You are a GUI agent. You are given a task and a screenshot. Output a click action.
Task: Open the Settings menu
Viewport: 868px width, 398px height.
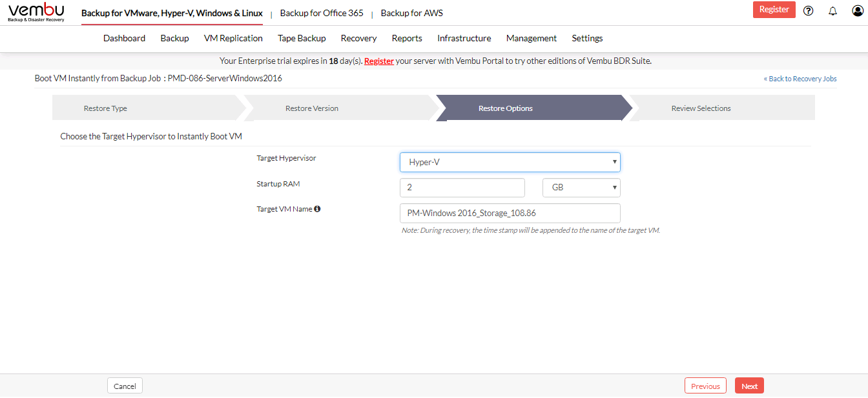click(x=587, y=38)
